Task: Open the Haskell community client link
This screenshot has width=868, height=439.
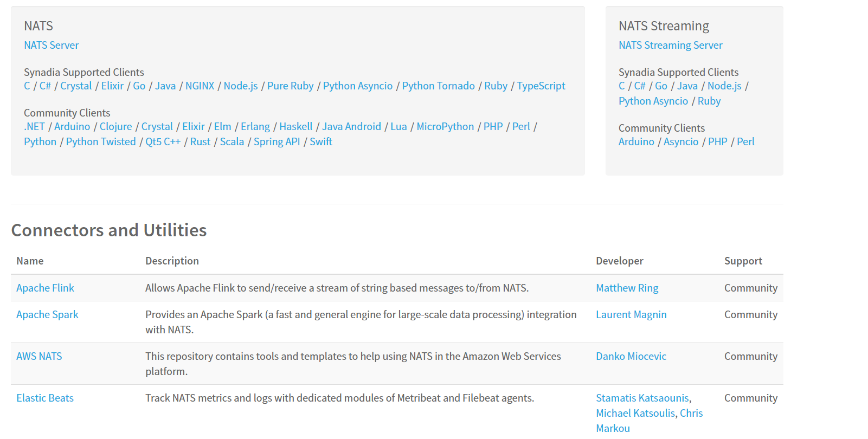Action: point(296,127)
